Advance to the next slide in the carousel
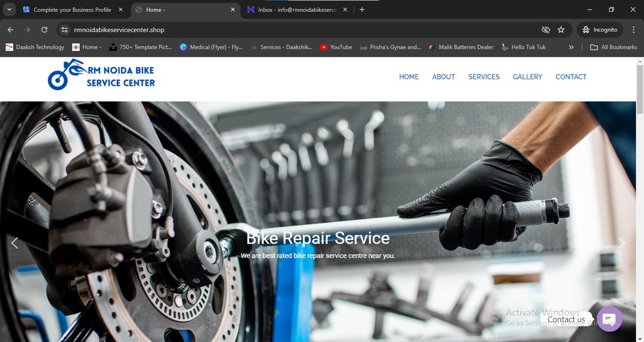This screenshot has width=644, height=342. coord(621,243)
